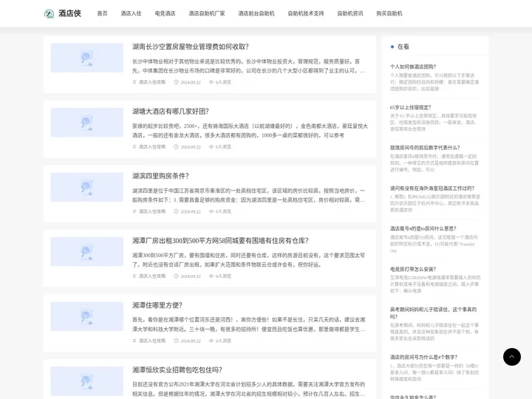Open sidebar item 电竞房灯带怎么安装?
This screenshot has width=532, height=399.
pyautogui.click(x=413, y=270)
